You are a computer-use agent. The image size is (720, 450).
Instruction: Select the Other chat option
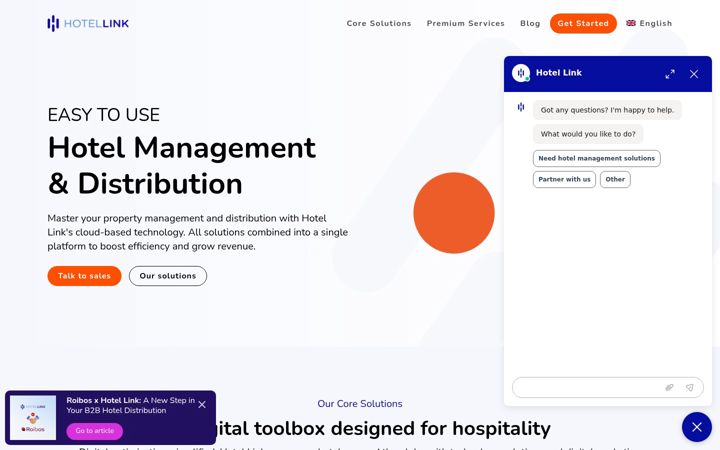[615, 180]
